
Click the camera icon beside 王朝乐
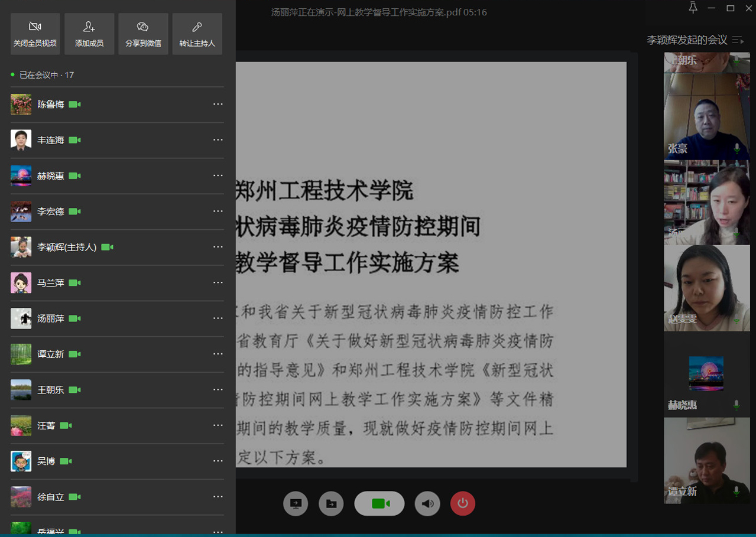click(x=74, y=390)
